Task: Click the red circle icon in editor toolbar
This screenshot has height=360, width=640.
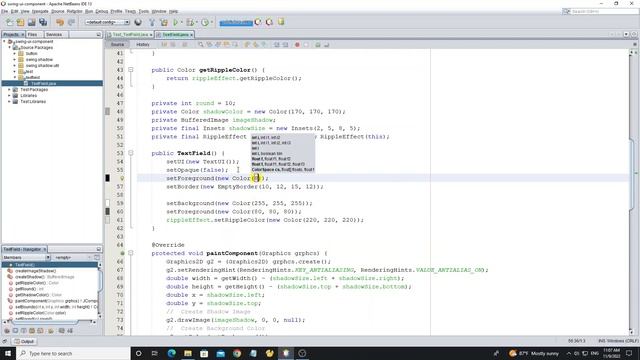Action: point(297,44)
